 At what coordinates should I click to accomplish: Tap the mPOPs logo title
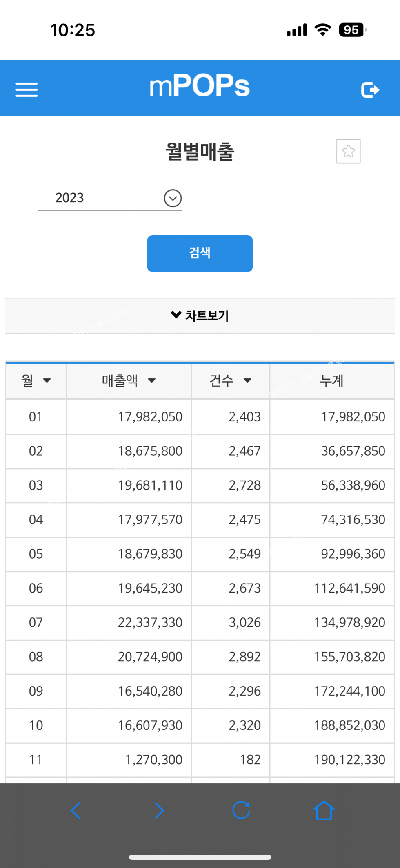pos(200,86)
